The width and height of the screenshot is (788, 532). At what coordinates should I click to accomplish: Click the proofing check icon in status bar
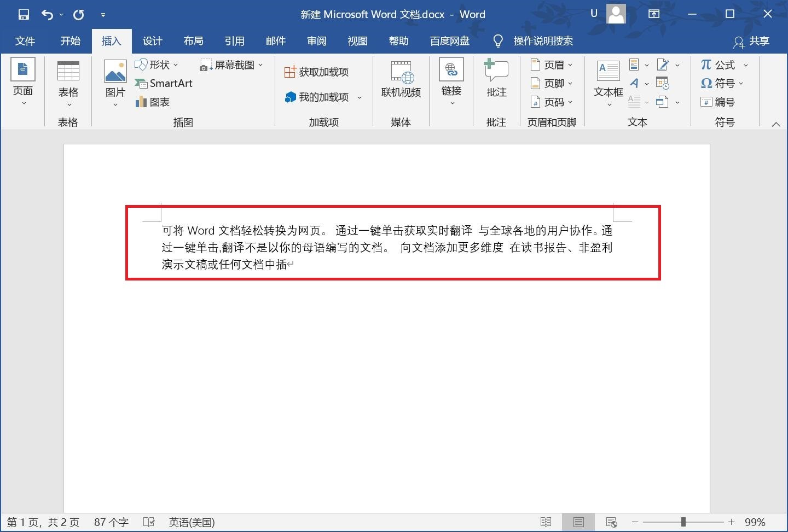[149, 523]
